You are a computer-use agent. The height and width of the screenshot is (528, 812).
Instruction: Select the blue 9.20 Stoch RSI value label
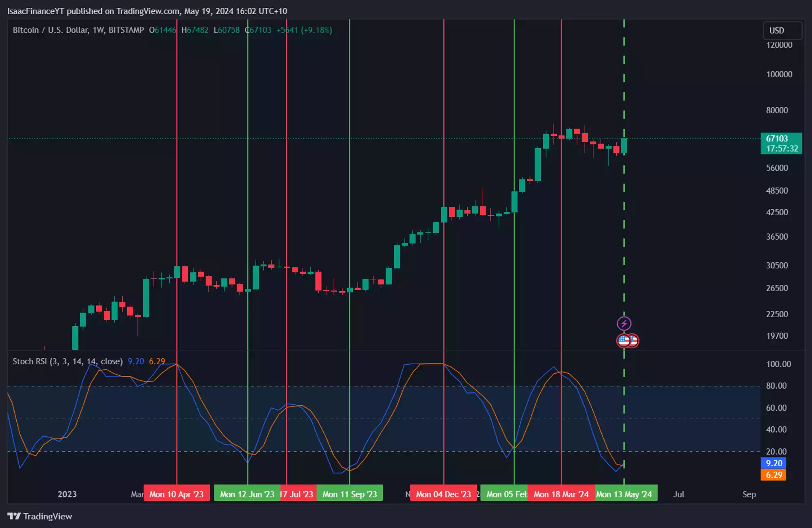[773, 463]
